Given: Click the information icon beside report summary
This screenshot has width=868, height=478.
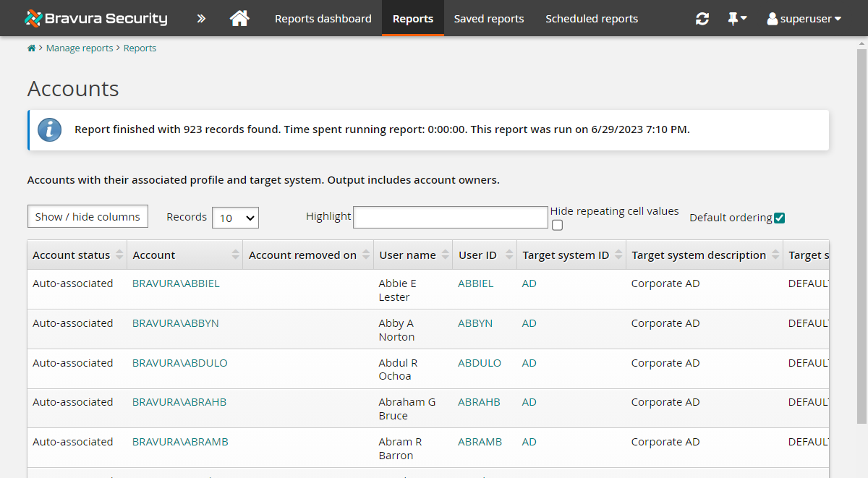Looking at the screenshot, I should coord(49,130).
